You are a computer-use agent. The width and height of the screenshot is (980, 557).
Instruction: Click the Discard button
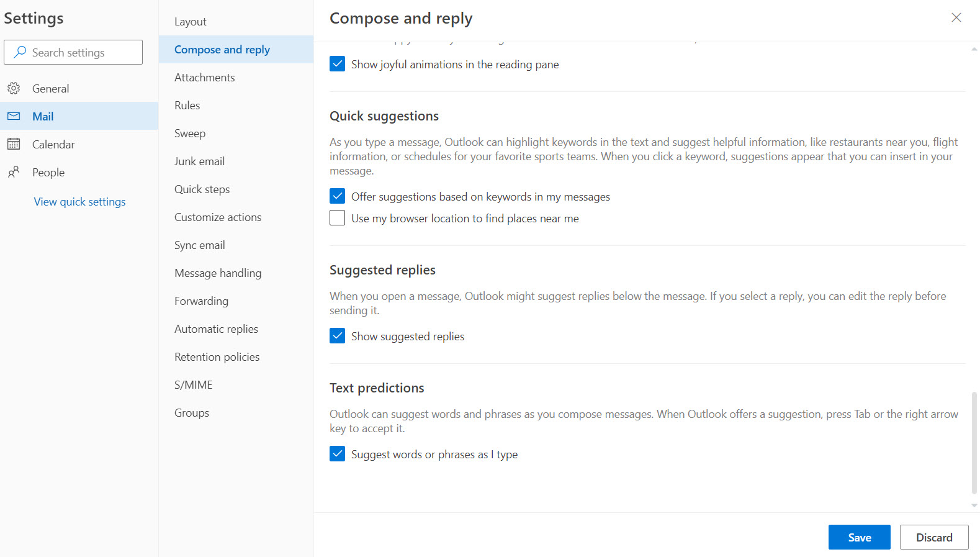[x=933, y=537]
